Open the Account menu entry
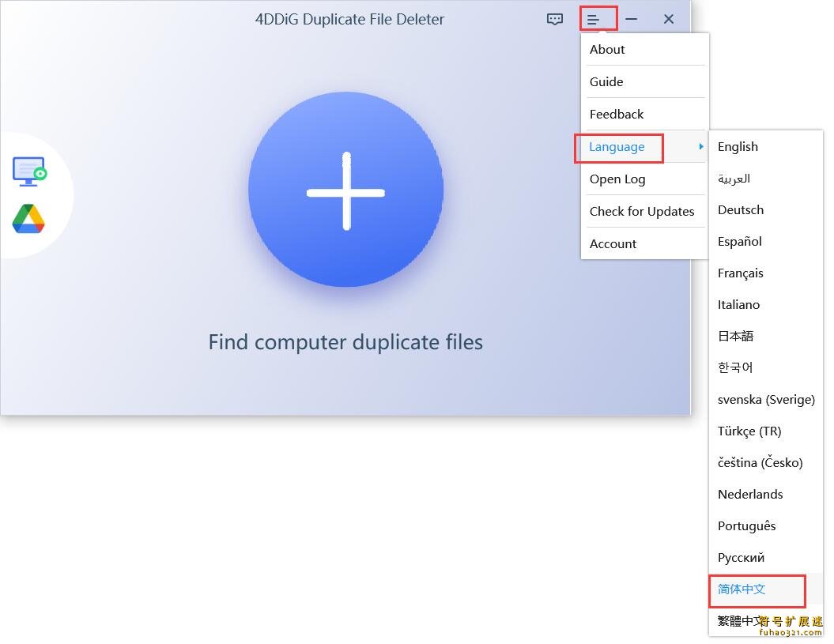 click(x=644, y=244)
